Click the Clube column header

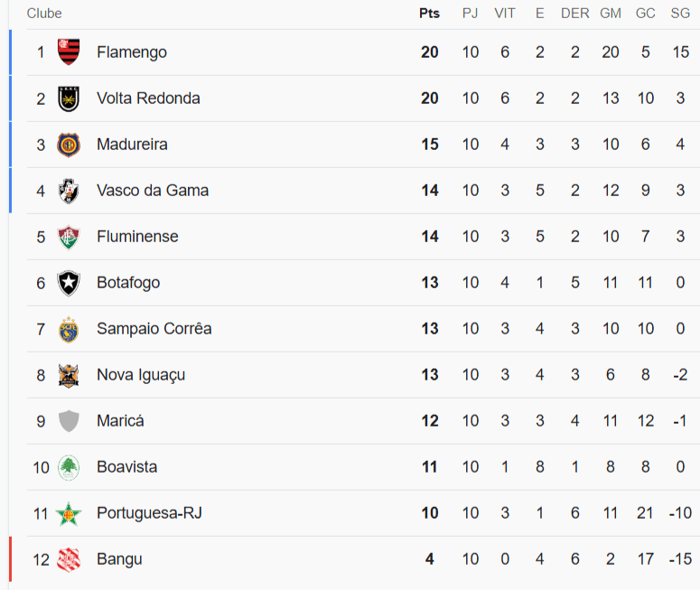pos(44,14)
